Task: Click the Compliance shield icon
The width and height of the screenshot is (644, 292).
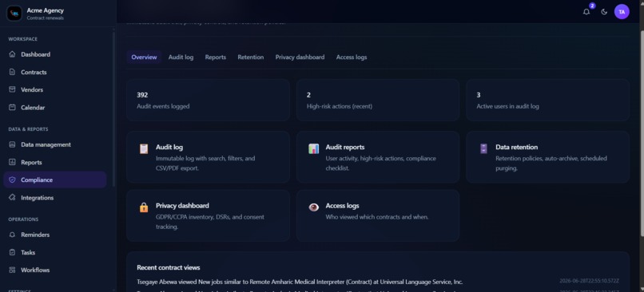Action: [12, 180]
